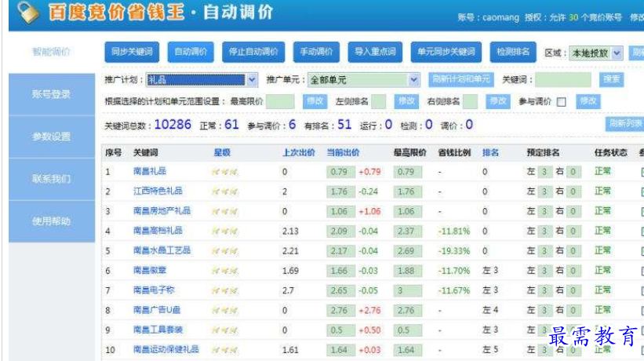Click star rating of 江西特色礼品 row
This screenshot has width=644, height=361.
pos(224,191)
